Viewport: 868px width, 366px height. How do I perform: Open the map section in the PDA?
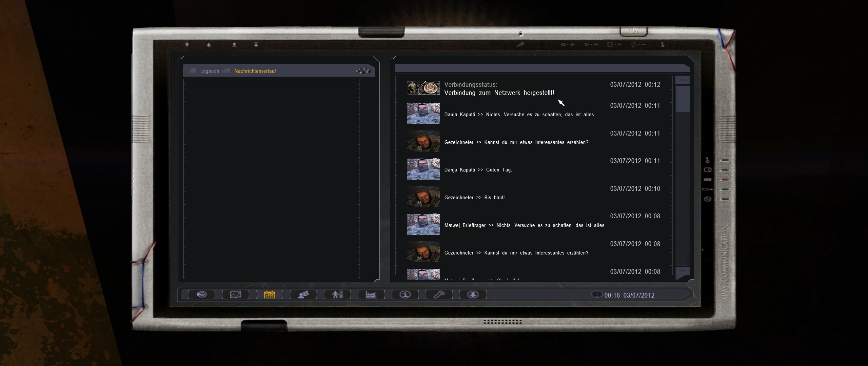pos(236,294)
